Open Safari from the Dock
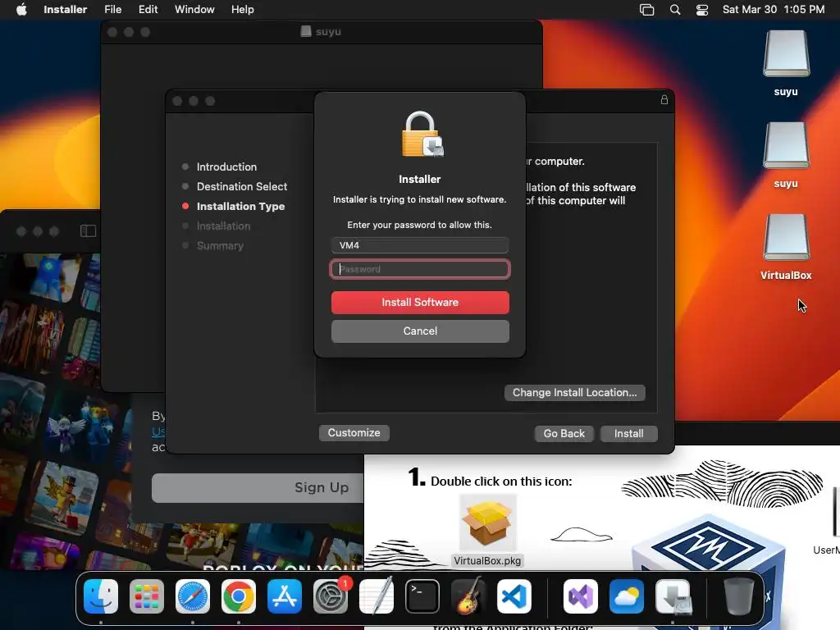 click(x=193, y=596)
